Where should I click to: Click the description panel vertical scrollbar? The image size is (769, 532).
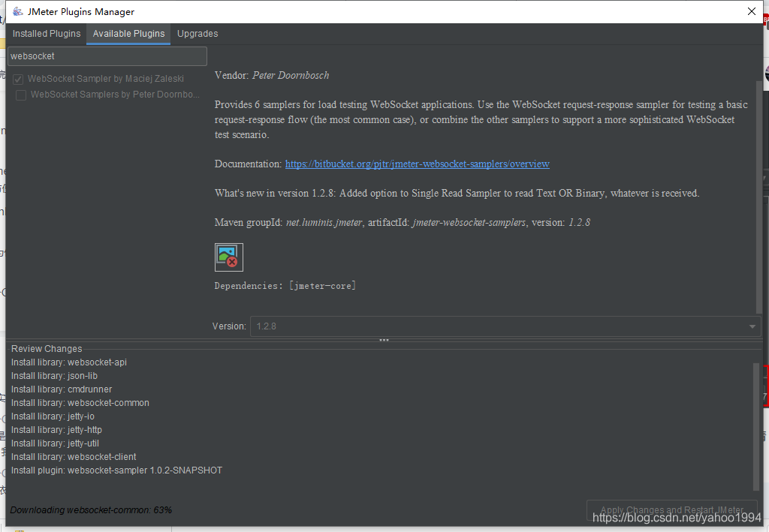(759, 196)
